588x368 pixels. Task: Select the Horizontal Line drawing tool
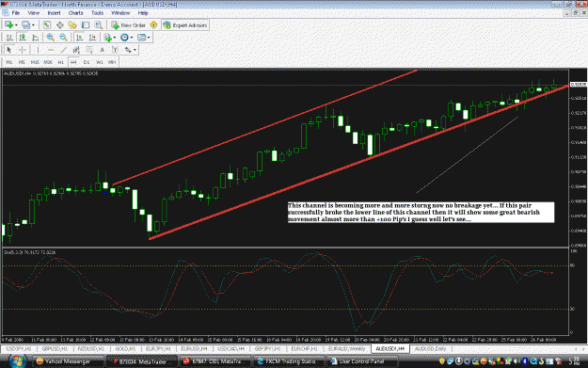coord(51,50)
